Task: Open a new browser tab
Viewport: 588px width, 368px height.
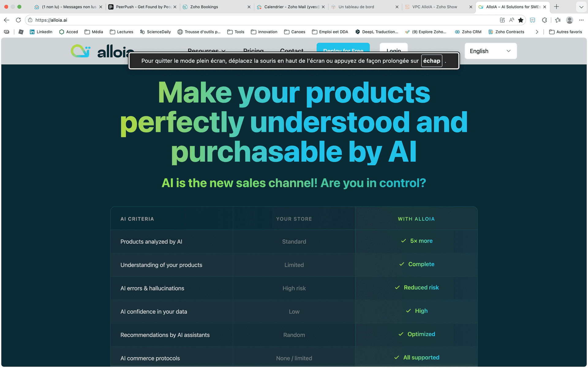Action: coord(556,7)
